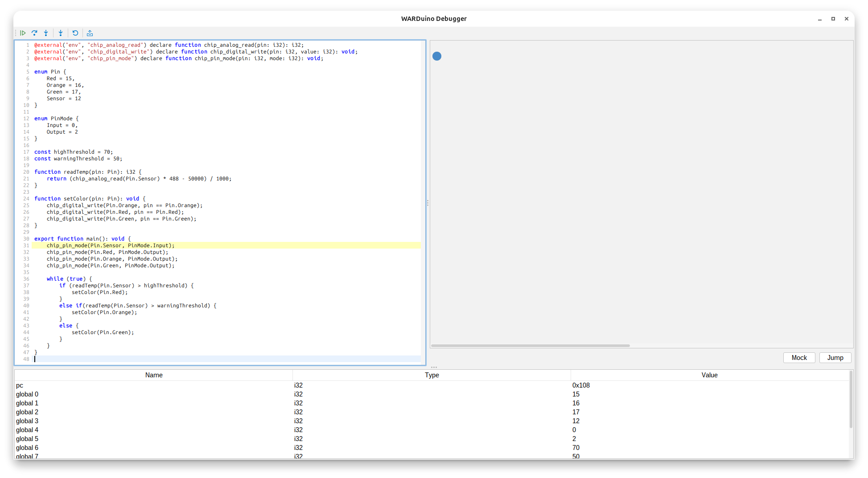Click the variables table vertical scrollbar
Screen dimensions: 868x478
point(851,401)
